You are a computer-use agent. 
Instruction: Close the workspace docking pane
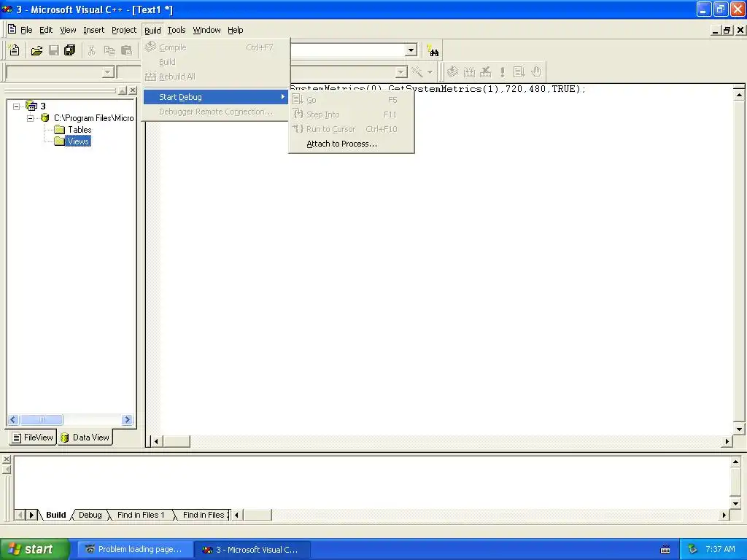point(133,90)
